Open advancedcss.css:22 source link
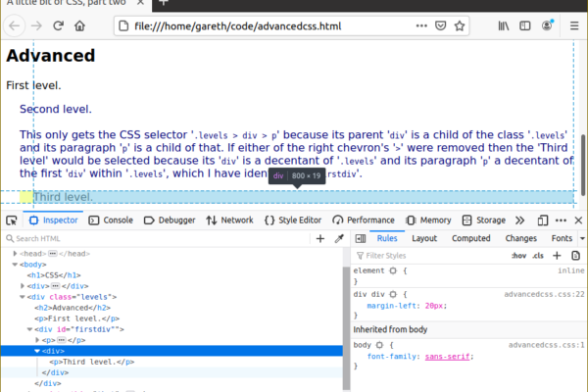This screenshot has height=392, width=588. [544, 294]
